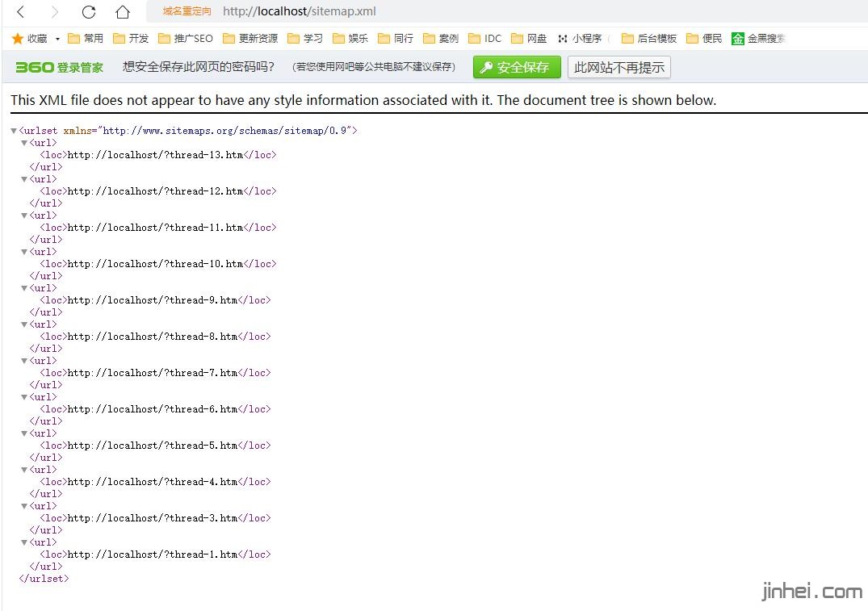Open the 推广SEO bookmark folder

[186, 39]
